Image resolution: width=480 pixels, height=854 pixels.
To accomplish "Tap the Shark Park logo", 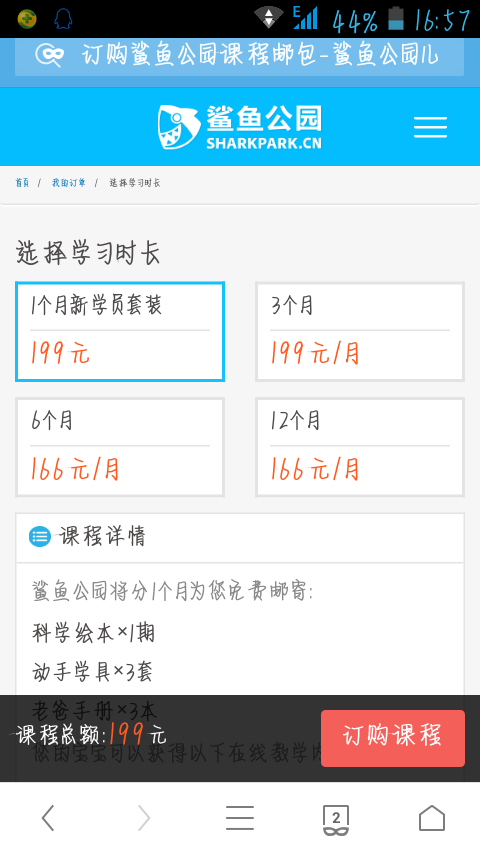I will pyautogui.click(x=239, y=127).
